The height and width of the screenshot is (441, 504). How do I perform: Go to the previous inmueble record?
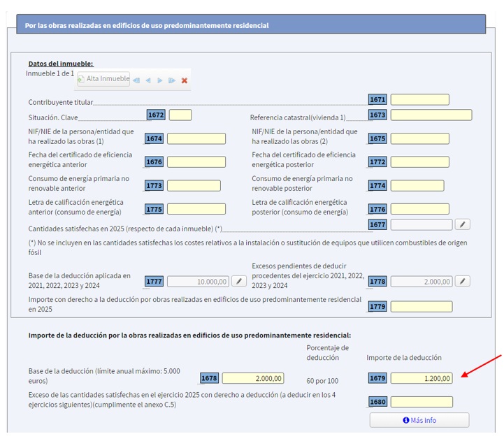pos(148,80)
